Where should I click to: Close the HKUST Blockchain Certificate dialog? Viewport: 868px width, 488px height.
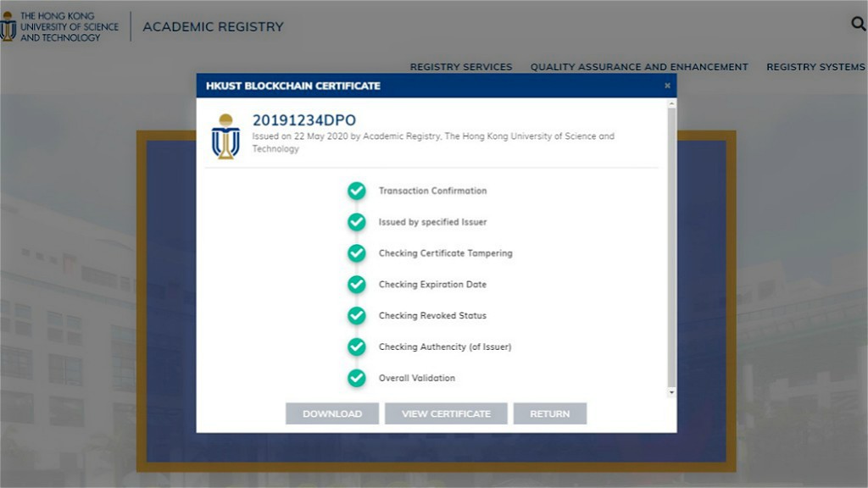tap(668, 86)
